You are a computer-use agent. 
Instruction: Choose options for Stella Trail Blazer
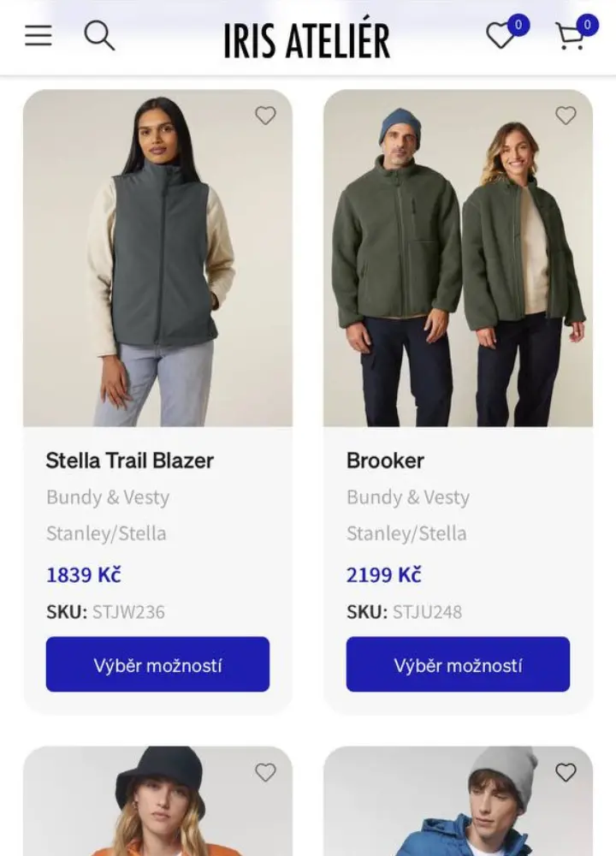pos(157,664)
